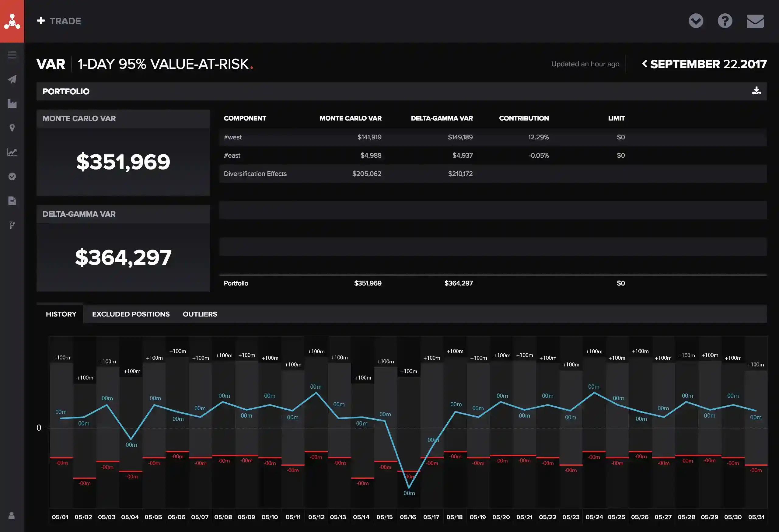Open the envelope messages icon

pos(755,21)
